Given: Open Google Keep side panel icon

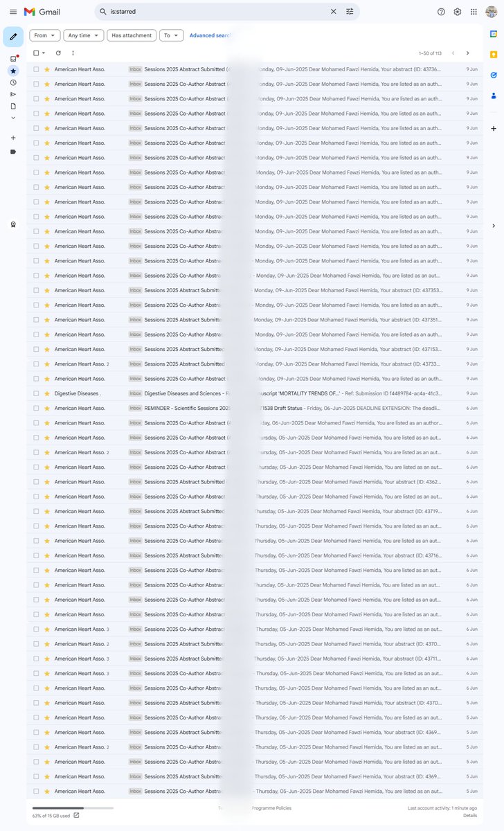Looking at the screenshot, I should tap(493, 54).
